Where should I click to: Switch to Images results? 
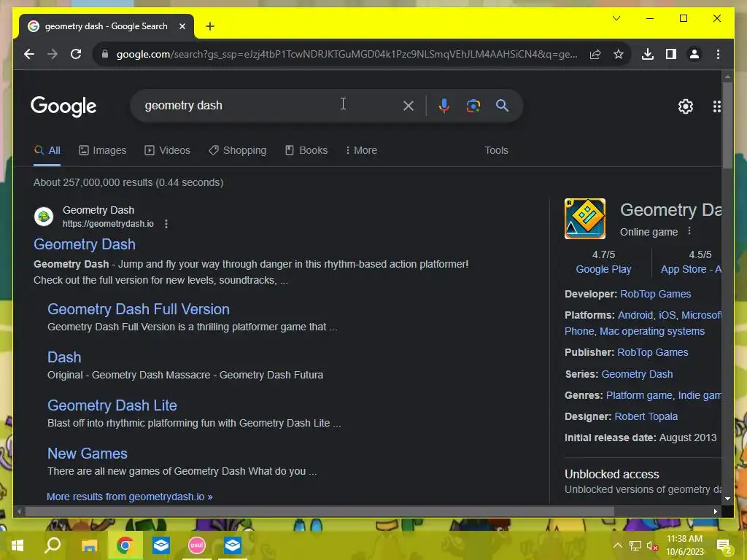(102, 150)
